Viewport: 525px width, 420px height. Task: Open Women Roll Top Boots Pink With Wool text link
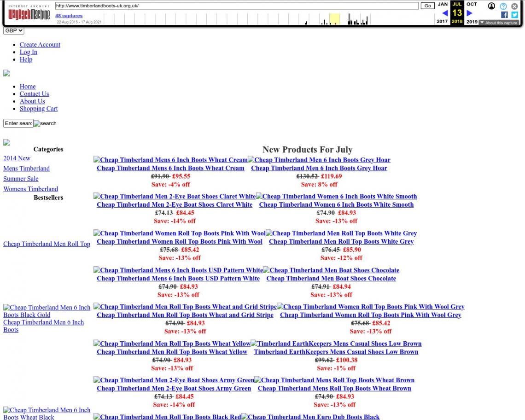pyautogui.click(x=180, y=241)
